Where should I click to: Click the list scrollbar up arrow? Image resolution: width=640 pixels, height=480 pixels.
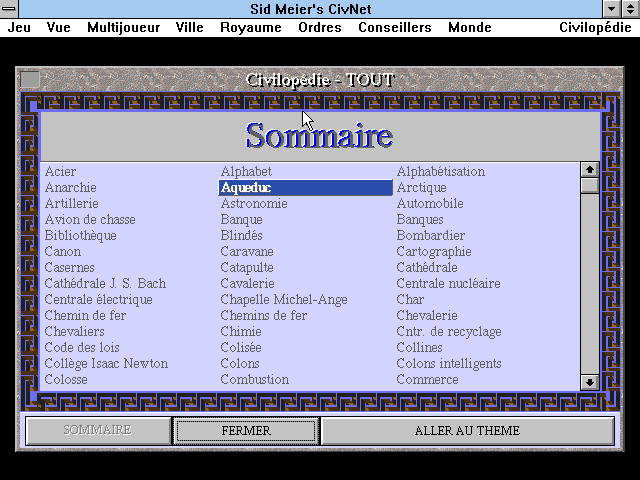(x=589, y=169)
